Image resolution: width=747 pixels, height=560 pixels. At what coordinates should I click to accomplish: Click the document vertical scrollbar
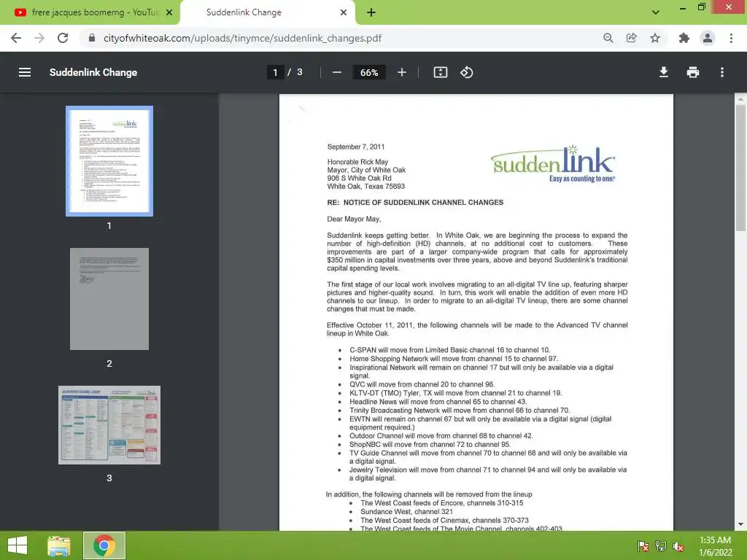coord(740,167)
